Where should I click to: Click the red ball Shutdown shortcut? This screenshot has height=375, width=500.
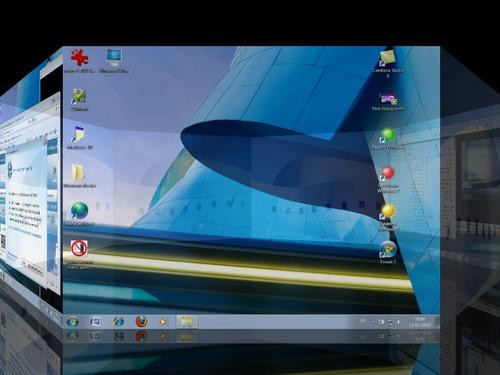coord(388,173)
